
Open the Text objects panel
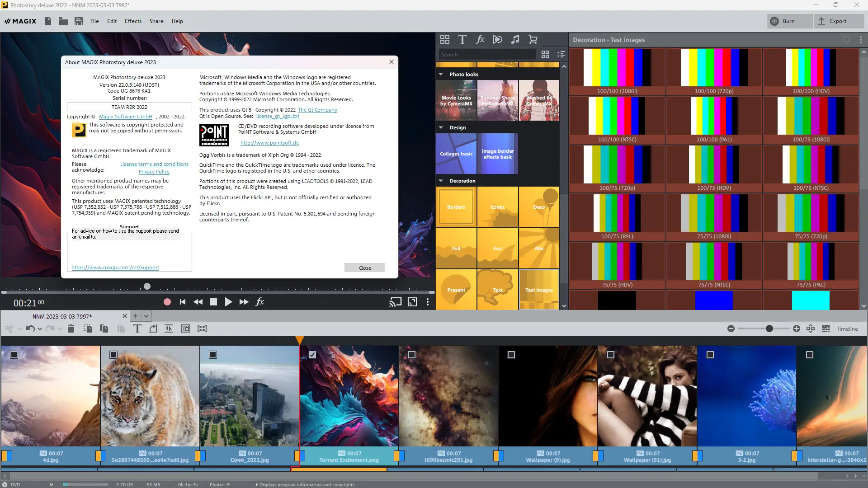[462, 39]
